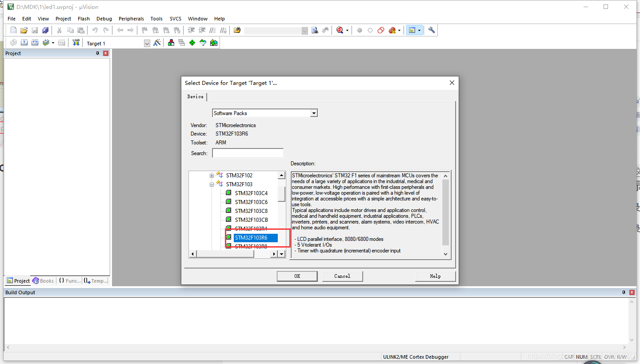Open the window layout view icon
Viewport: 640px width, 364px height.
click(x=412, y=30)
